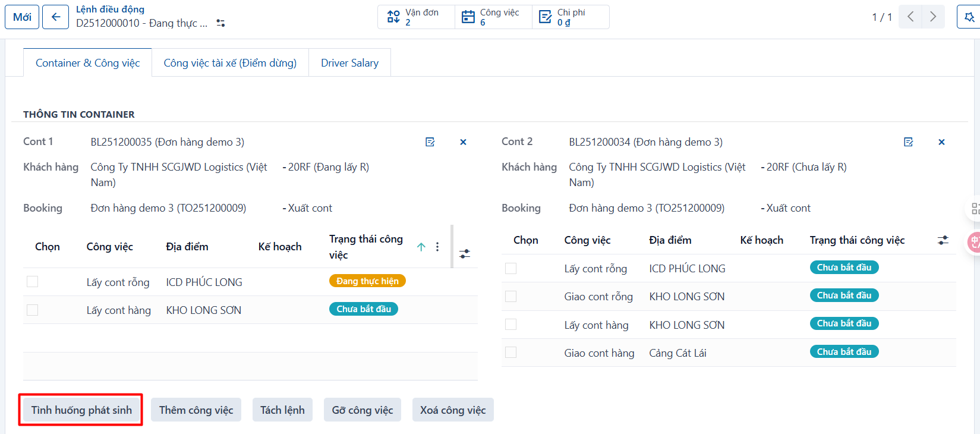Go to the next record arrow
The image size is (980, 434).
[x=933, y=17]
